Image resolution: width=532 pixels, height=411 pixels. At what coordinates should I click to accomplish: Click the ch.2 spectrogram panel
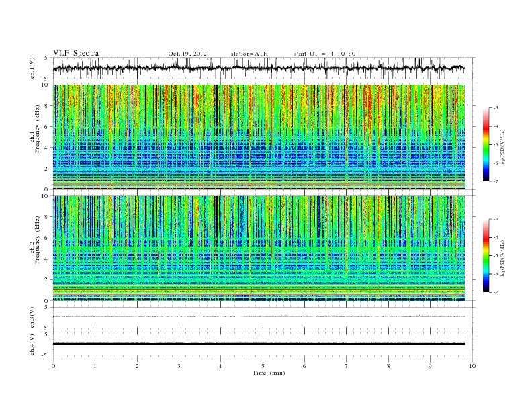[x=259, y=248]
